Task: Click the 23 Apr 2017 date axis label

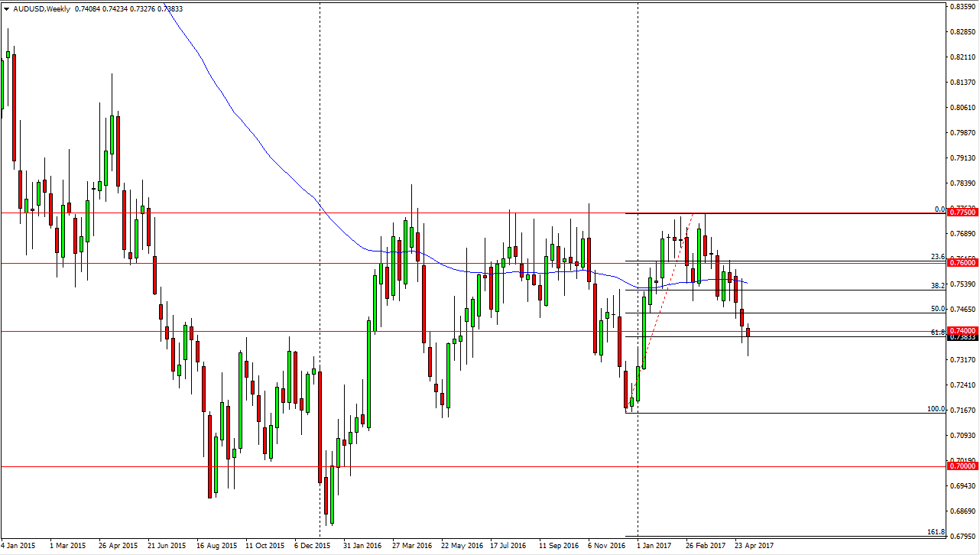Action: 755,547
